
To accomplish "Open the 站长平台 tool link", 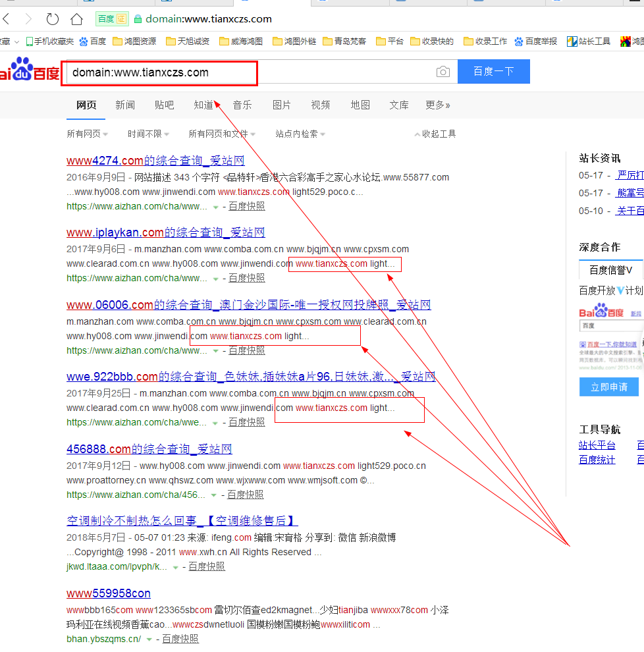I will [x=597, y=445].
